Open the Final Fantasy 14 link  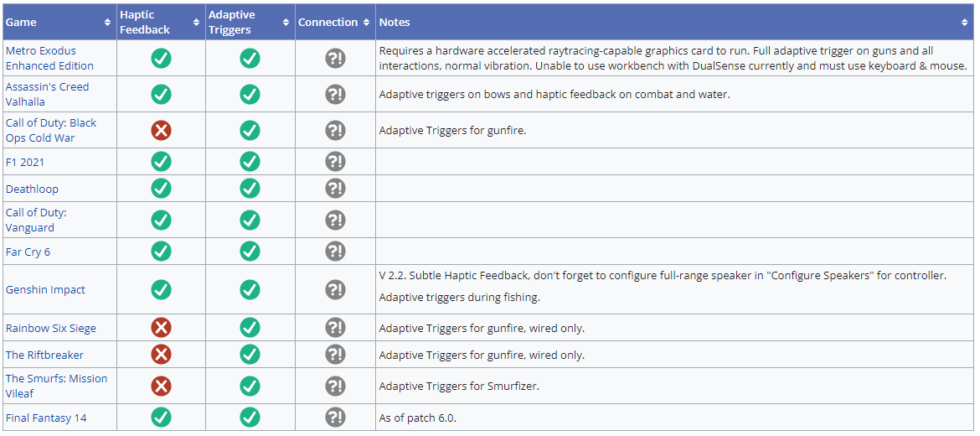pyautogui.click(x=46, y=418)
